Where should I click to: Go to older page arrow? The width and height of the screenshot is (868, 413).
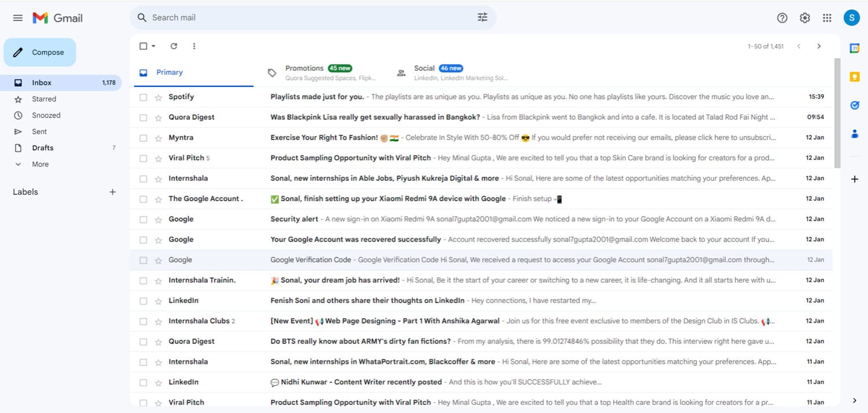819,46
